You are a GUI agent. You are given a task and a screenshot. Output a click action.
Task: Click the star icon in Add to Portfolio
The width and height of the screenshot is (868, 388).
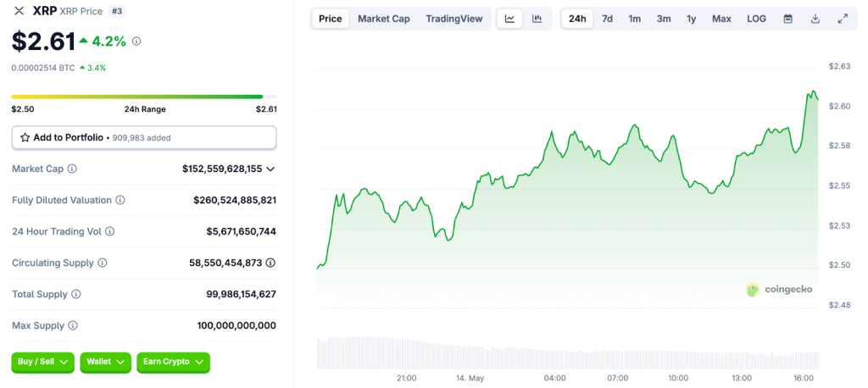[x=25, y=138]
